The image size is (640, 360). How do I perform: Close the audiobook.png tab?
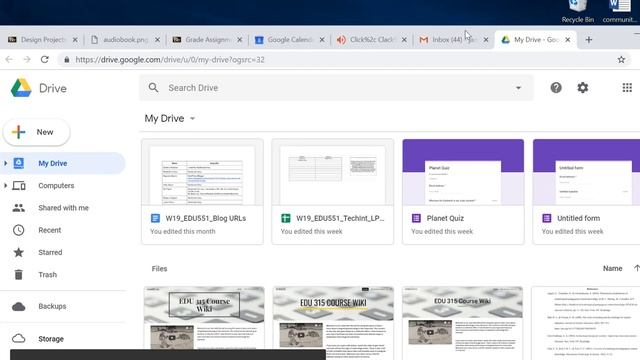[x=158, y=40]
